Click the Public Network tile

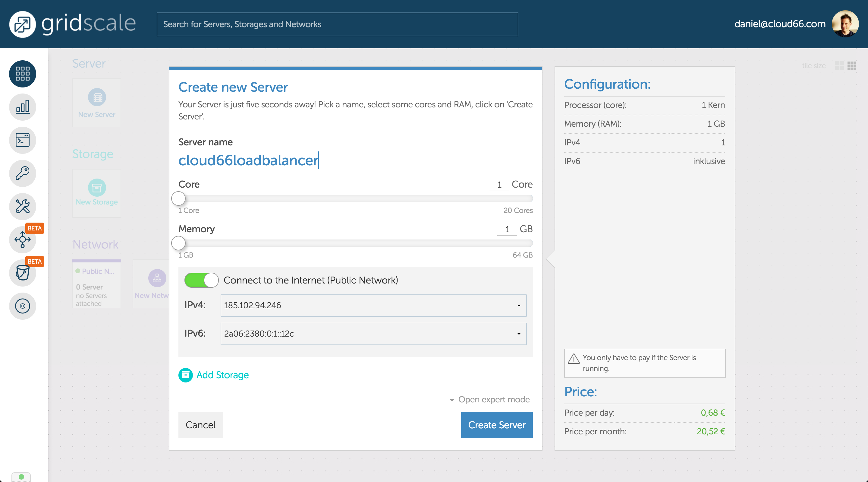97,284
